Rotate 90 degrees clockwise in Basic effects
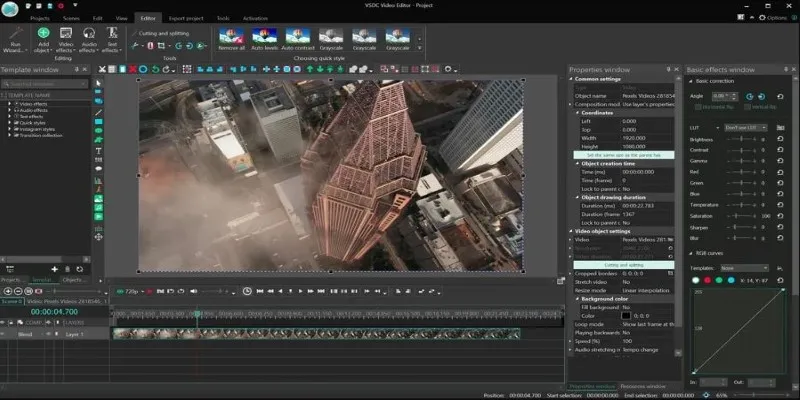Viewport: 800px width, 400px height. pos(761,96)
